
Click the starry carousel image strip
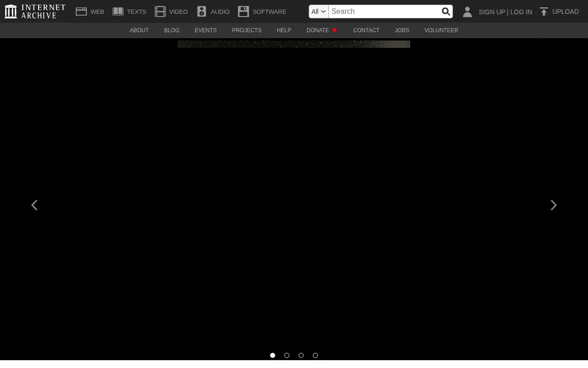(x=294, y=44)
